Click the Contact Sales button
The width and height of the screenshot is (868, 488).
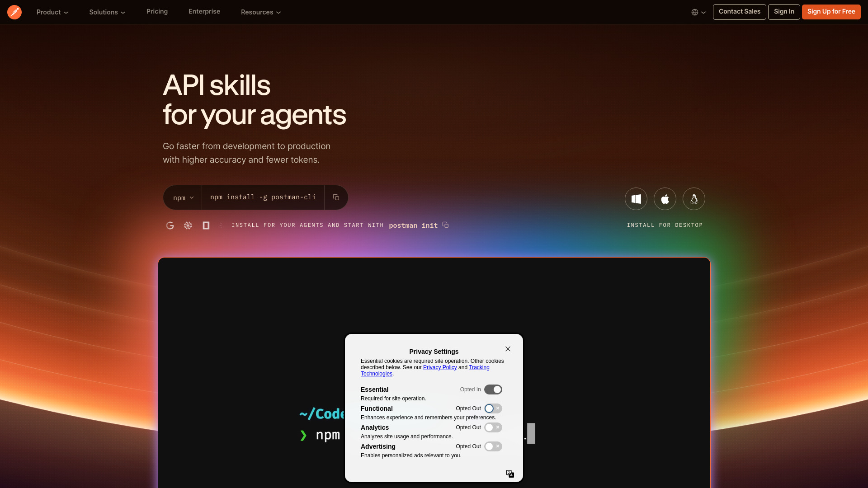coord(740,12)
